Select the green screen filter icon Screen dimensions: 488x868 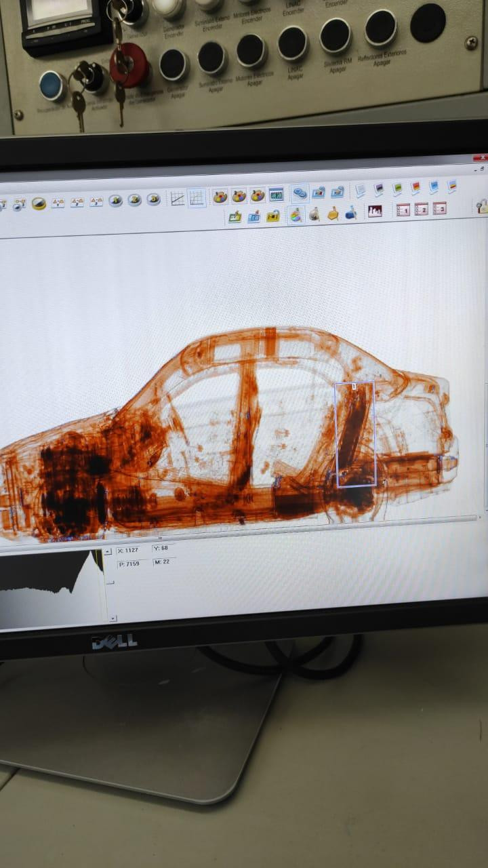pos(397,189)
